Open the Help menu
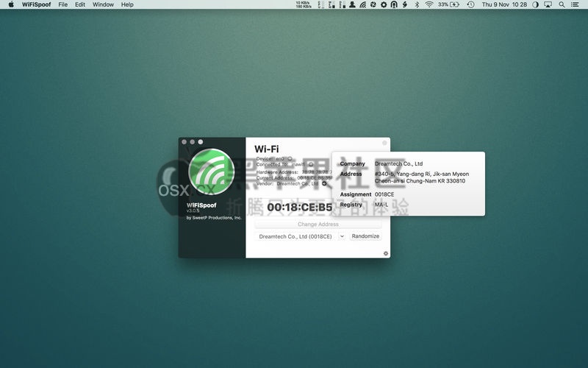588x368 pixels. click(x=127, y=4)
